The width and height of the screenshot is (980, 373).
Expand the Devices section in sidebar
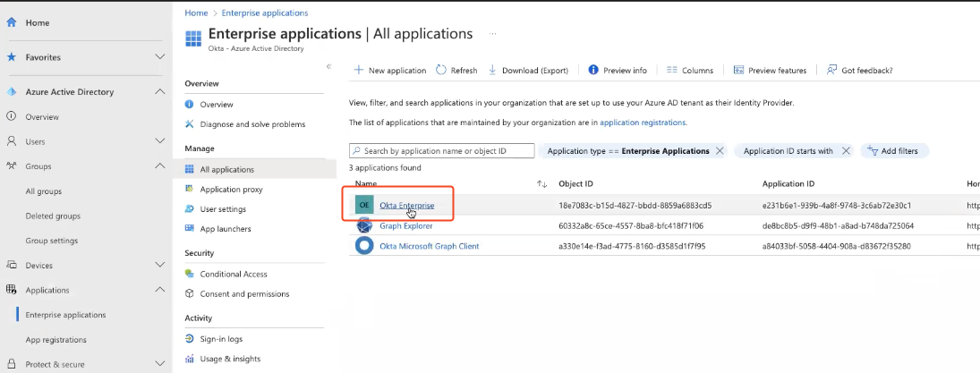point(159,265)
